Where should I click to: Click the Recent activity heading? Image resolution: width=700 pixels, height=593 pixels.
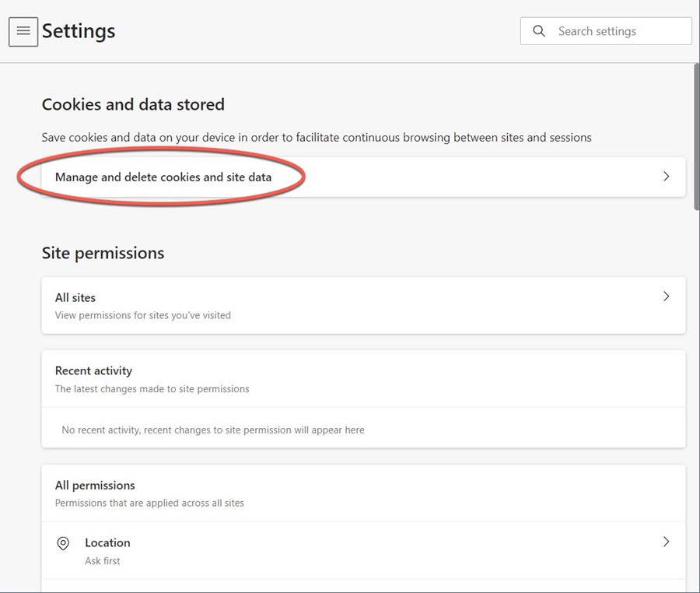[x=94, y=370]
